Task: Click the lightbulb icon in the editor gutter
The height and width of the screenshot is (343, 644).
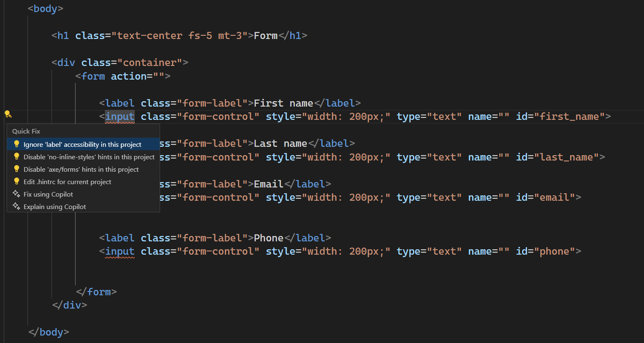Action: 9,114
